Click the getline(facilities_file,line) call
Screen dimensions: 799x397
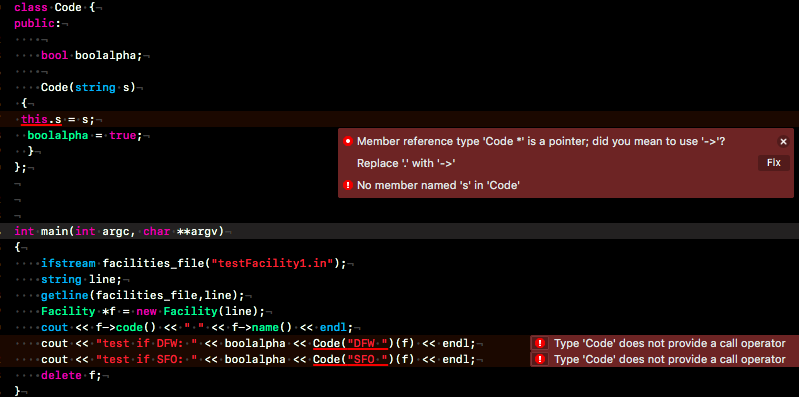(139, 296)
